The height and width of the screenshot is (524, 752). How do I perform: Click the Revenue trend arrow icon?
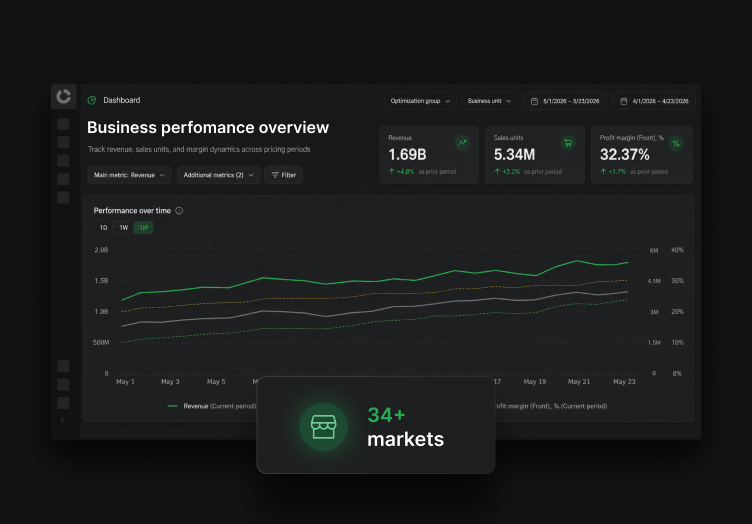coord(462,143)
